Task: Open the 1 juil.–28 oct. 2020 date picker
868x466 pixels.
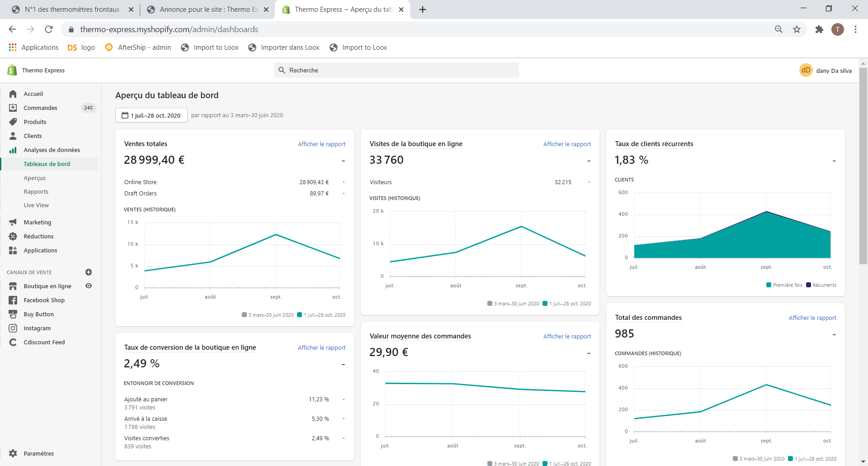Action: tap(151, 115)
